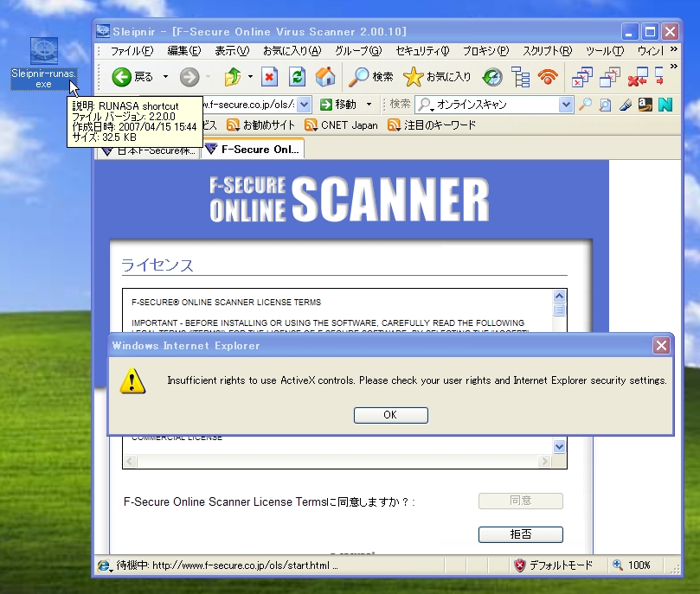The height and width of the screenshot is (594, 700).
Task: Click the Amazon search icon
Action: (645, 105)
